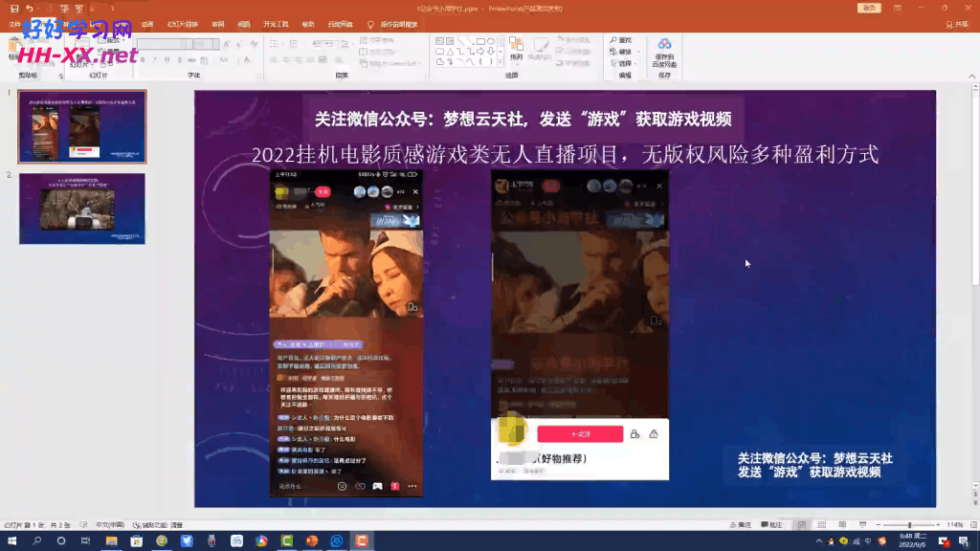Open the Help (帮助) tab

(308, 24)
